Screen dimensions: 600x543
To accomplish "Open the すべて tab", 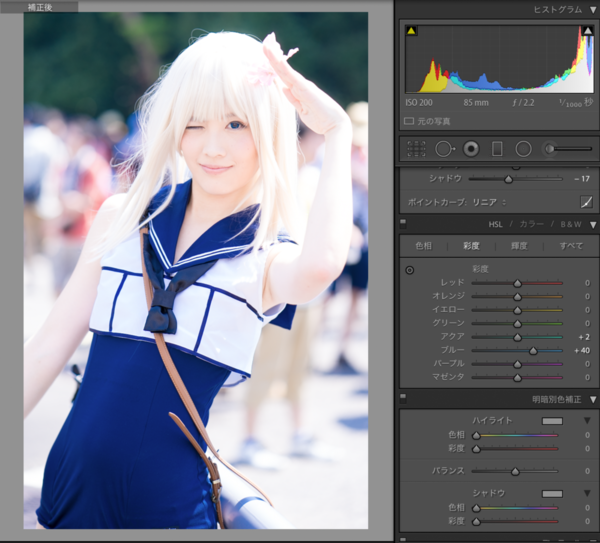I will point(571,246).
